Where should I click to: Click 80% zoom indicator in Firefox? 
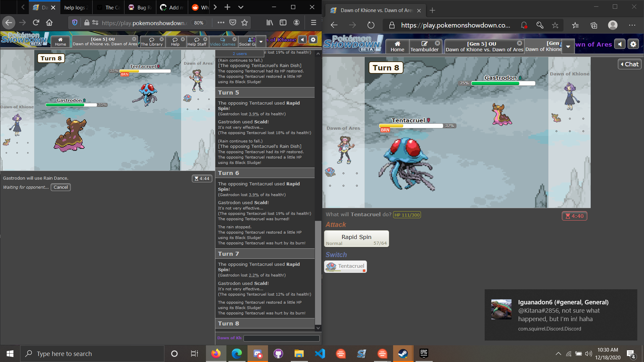pos(199,23)
